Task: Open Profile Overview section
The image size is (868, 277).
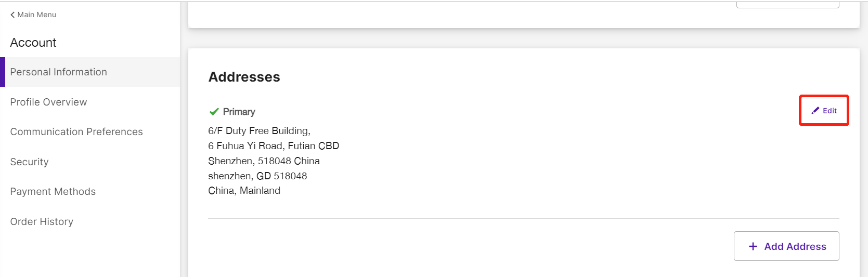Action: point(49,102)
